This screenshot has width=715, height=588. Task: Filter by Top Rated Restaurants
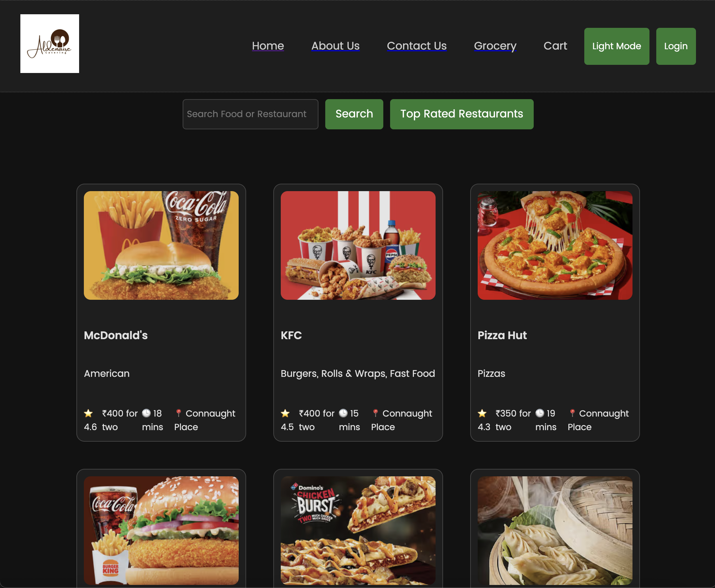click(461, 114)
